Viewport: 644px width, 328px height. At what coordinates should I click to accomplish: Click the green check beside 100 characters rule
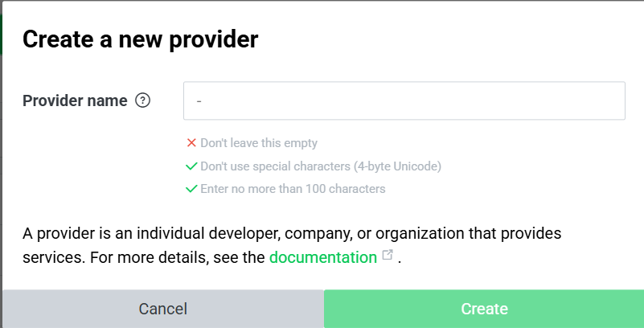click(x=191, y=189)
